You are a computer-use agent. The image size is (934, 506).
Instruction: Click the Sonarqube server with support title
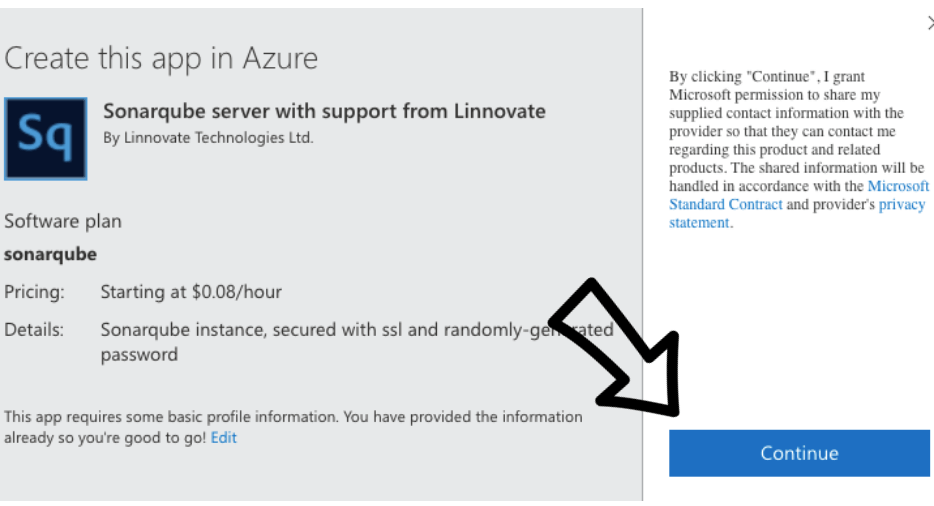(324, 111)
